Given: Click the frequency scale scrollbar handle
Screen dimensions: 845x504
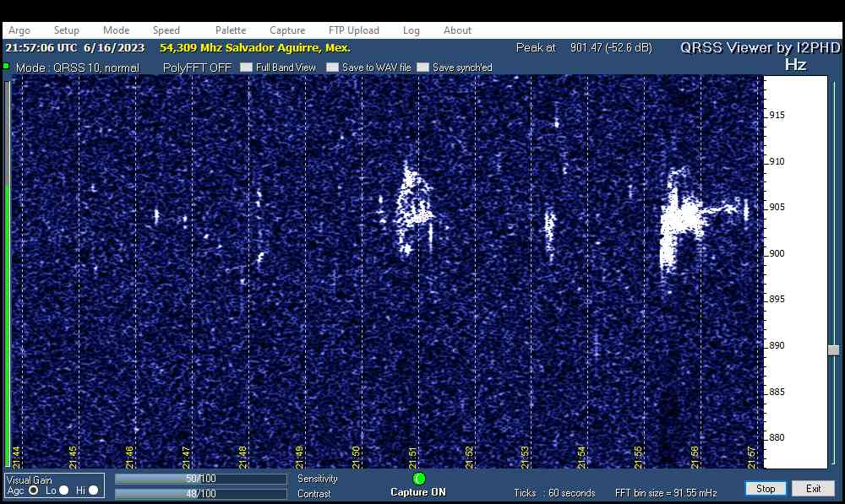Looking at the screenshot, I should pyautogui.click(x=834, y=350).
